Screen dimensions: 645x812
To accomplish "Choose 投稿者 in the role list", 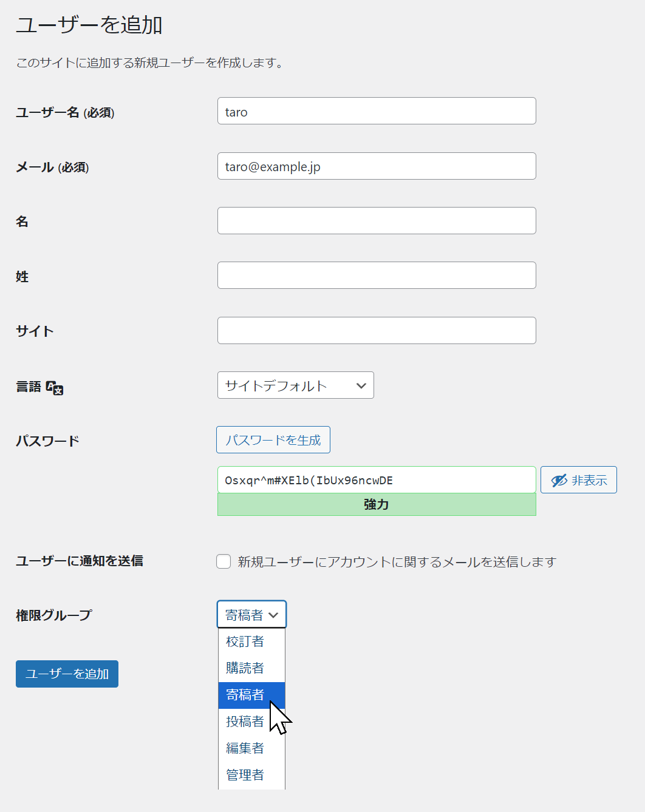I will pos(245,722).
